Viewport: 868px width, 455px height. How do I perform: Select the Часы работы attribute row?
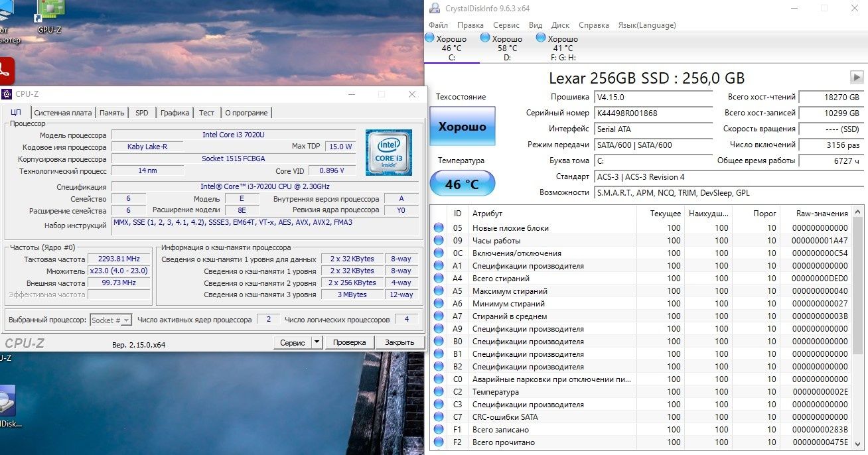tap(641, 241)
